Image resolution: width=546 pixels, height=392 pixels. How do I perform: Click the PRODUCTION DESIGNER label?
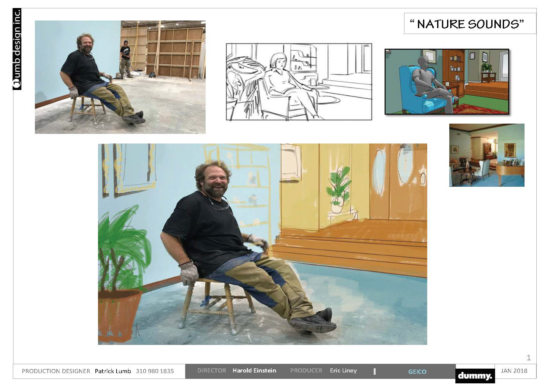[x=56, y=371]
